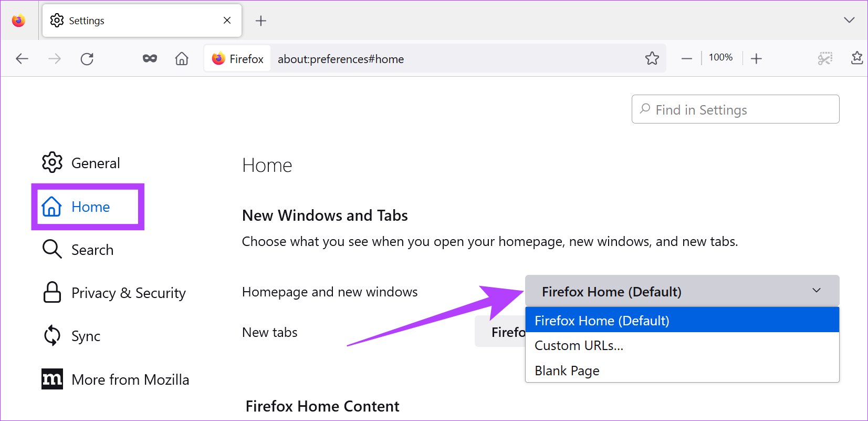Open the New tabs dropdown
868x421 pixels.
click(500, 332)
